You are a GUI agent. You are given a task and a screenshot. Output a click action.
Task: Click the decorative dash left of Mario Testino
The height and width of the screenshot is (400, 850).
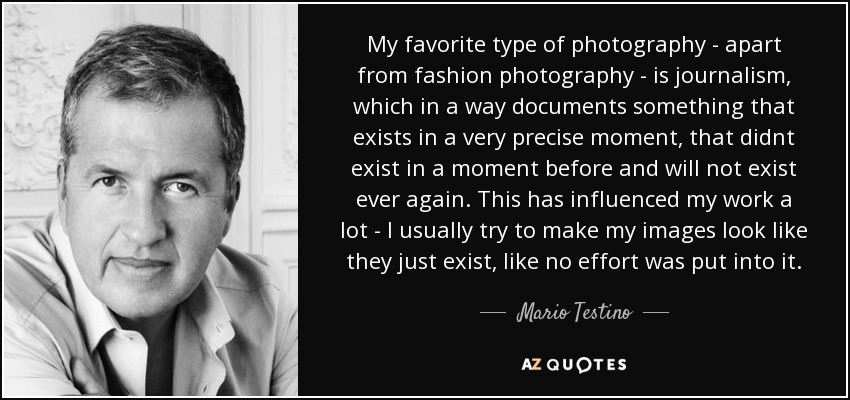(493, 313)
